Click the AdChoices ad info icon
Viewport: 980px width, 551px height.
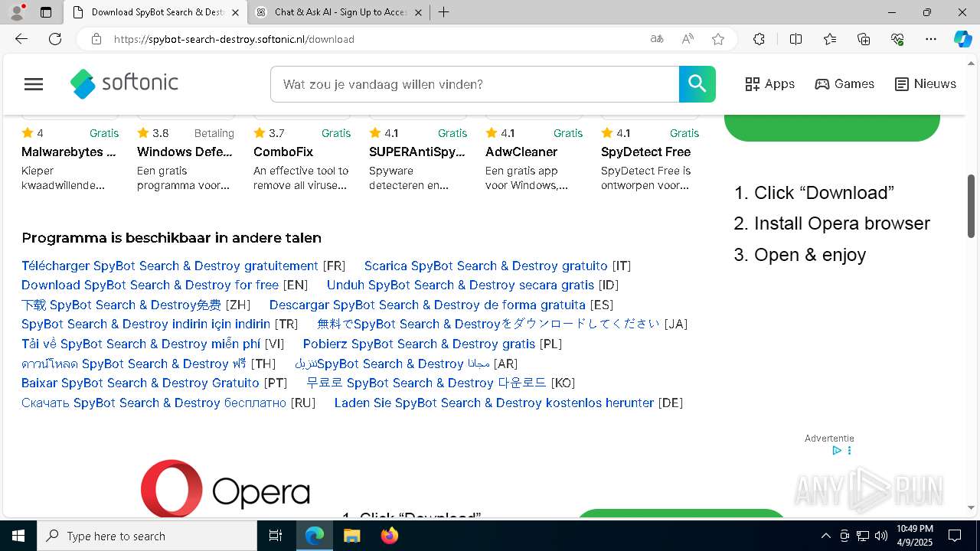click(x=837, y=451)
